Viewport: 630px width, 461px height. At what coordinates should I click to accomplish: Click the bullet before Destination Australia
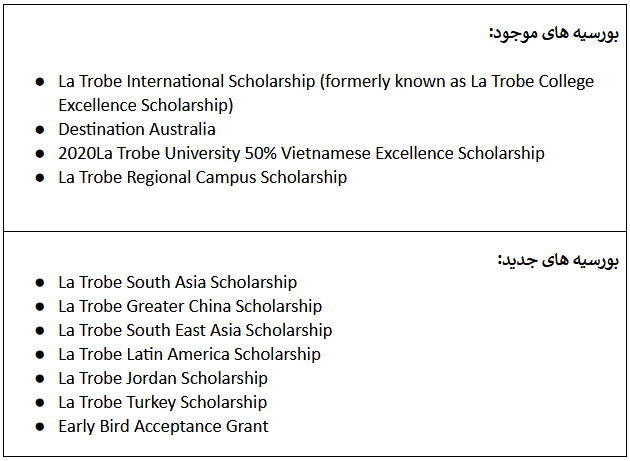[40, 130]
